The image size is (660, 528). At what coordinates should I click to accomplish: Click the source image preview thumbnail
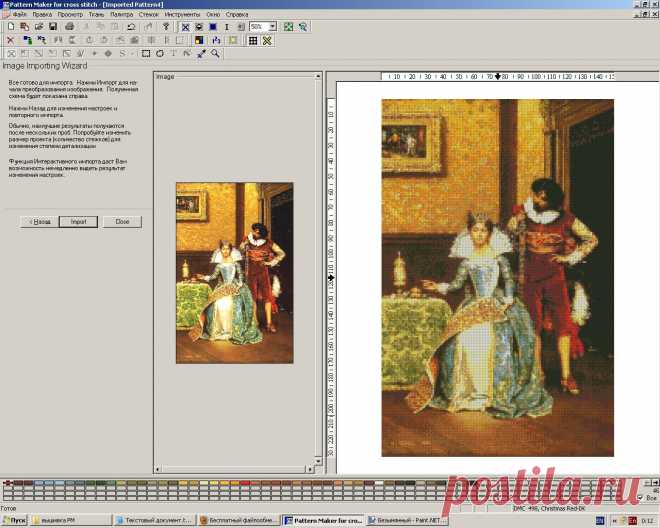(234, 273)
